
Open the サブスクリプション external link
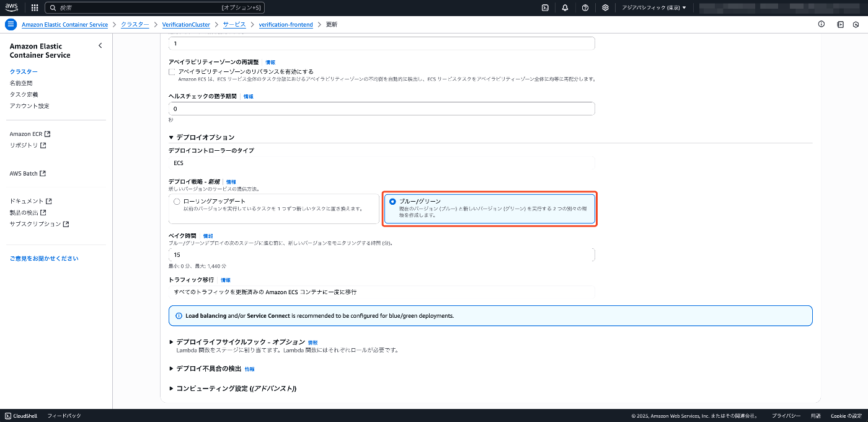pos(39,224)
